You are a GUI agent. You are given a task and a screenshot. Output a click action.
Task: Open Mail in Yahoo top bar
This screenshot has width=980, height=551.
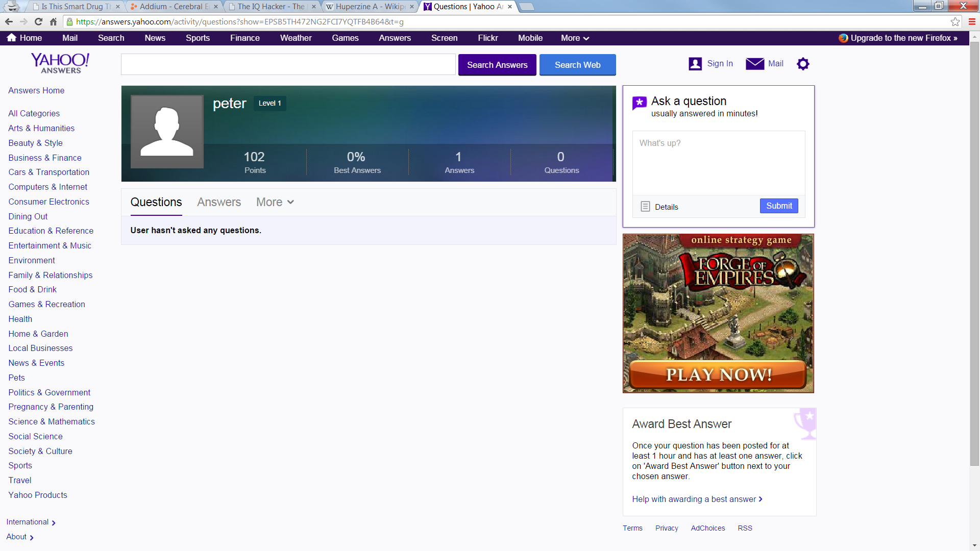point(70,38)
